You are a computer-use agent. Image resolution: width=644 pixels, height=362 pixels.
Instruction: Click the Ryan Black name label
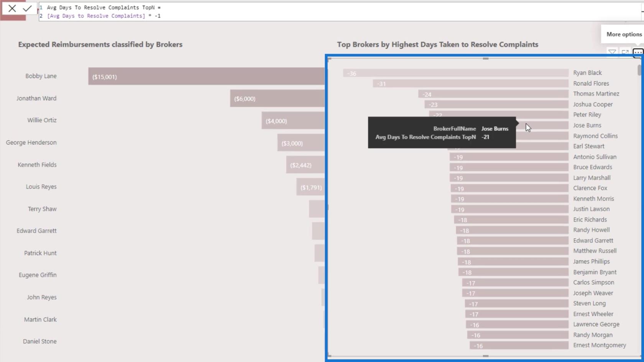point(588,73)
